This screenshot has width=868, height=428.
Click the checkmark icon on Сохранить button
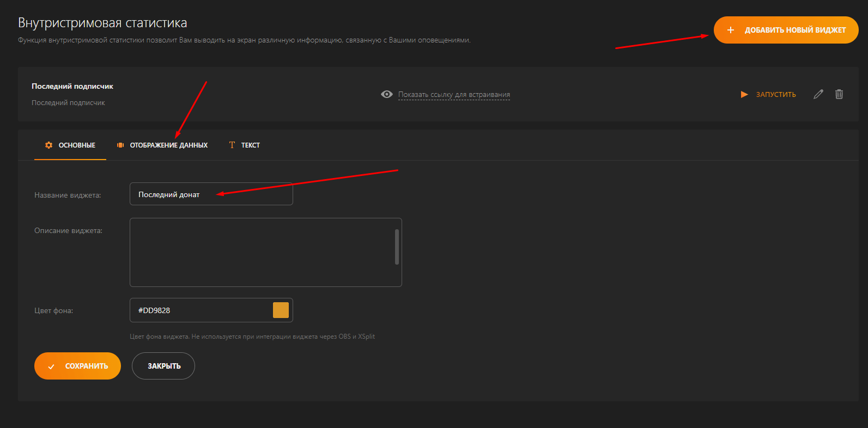51,366
